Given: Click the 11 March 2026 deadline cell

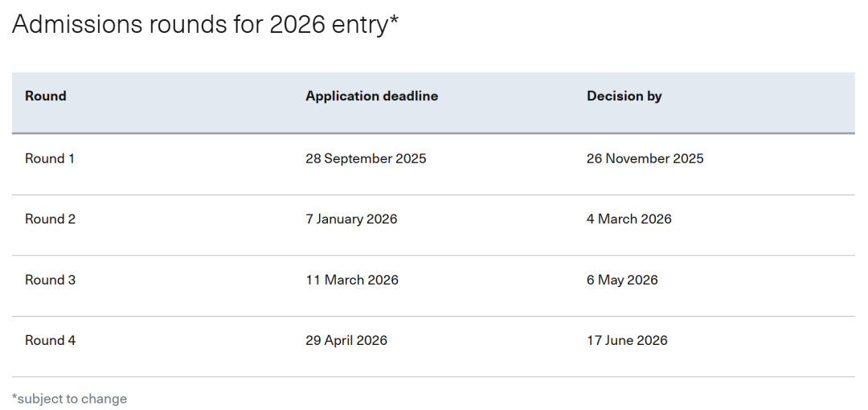Looking at the screenshot, I should coord(352,281).
